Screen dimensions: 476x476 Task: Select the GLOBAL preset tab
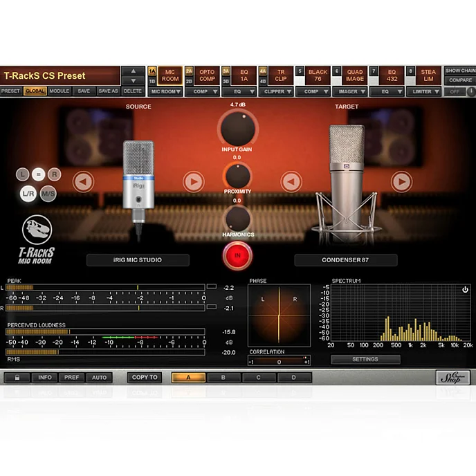pos(35,91)
